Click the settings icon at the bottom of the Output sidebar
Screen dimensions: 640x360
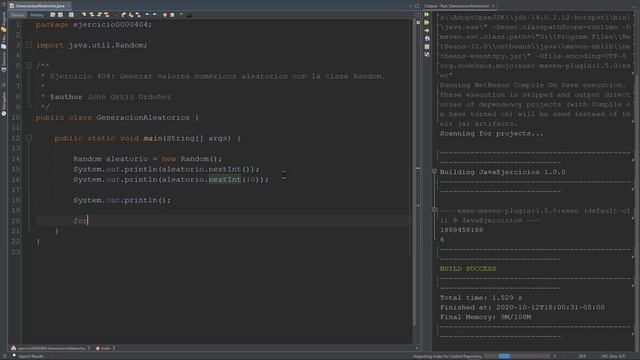coord(427,54)
